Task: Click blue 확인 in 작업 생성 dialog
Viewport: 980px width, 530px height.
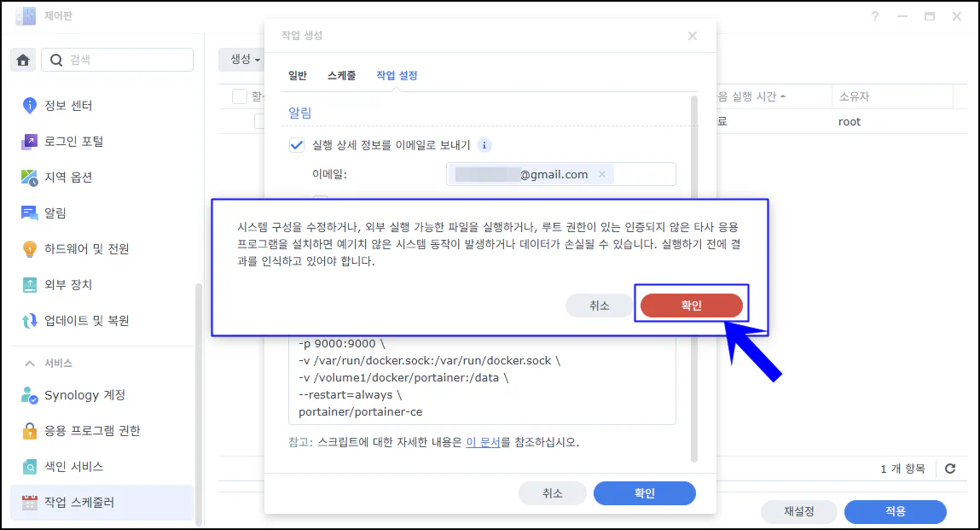Action: tap(644, 493)
